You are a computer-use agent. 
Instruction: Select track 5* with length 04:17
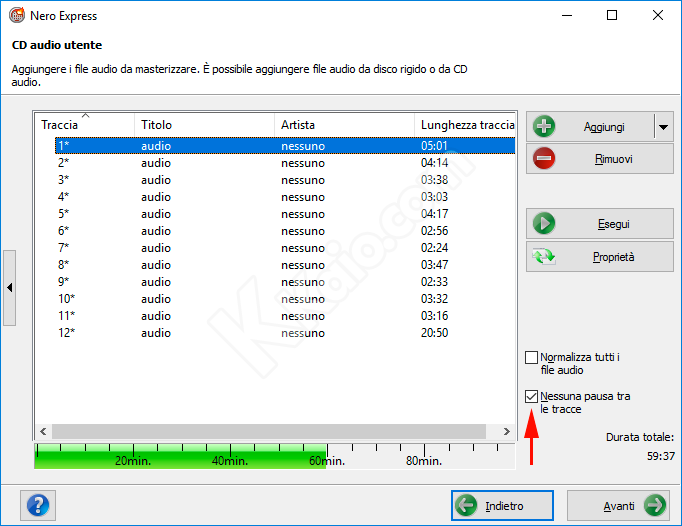[x=285, y=214]
